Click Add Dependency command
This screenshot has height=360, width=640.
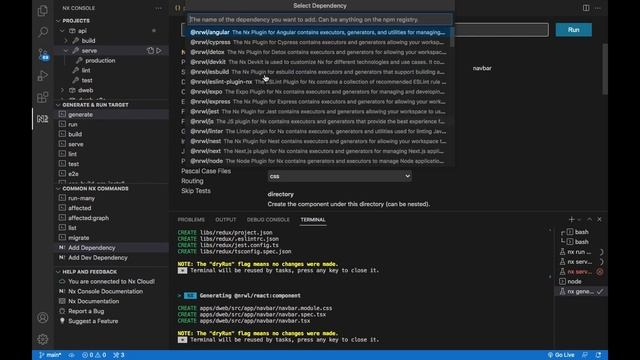92,248
